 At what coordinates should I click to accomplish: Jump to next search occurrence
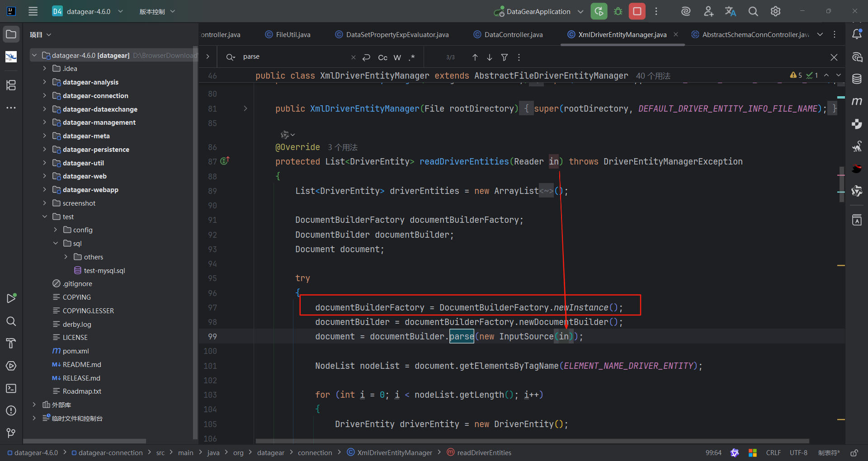[x=490, y=57]
